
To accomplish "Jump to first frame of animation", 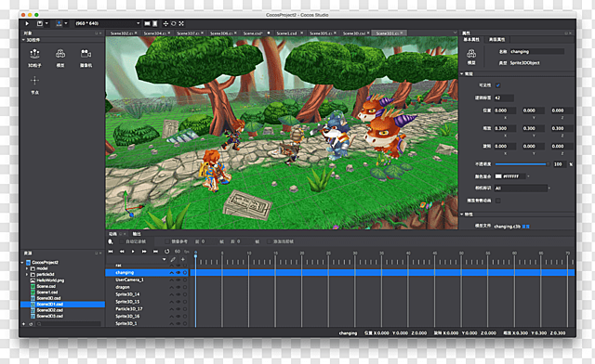I will point(111,252).
